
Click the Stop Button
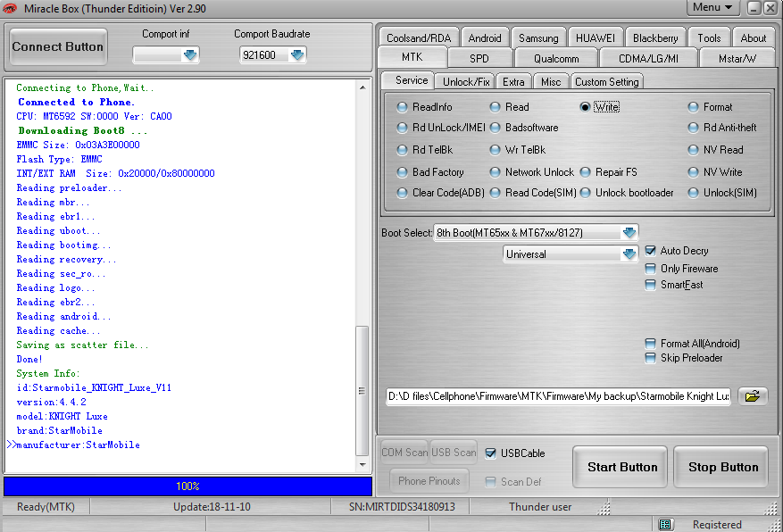coord(721,467)
